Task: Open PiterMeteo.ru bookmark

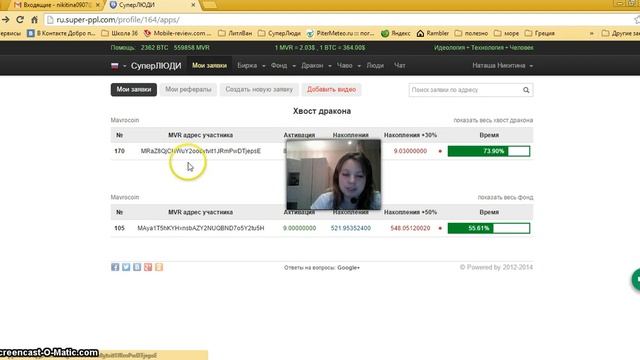Action: (340, 33)
